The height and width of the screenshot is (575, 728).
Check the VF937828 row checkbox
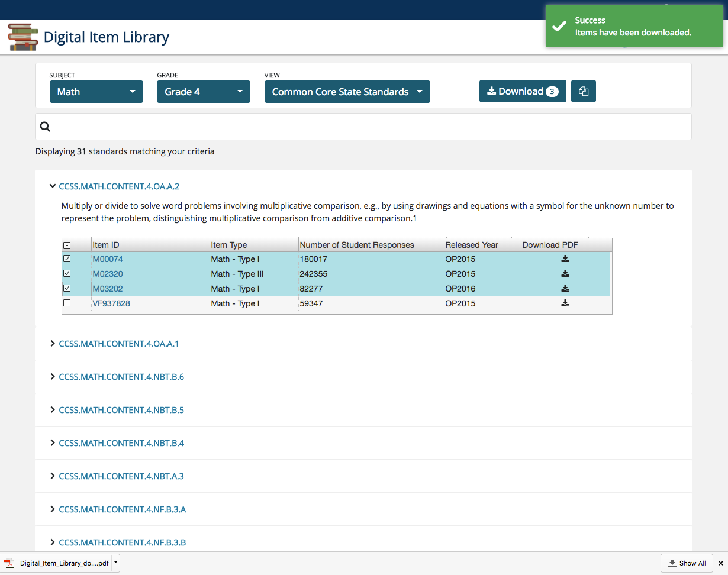click(x=67, y=303)
